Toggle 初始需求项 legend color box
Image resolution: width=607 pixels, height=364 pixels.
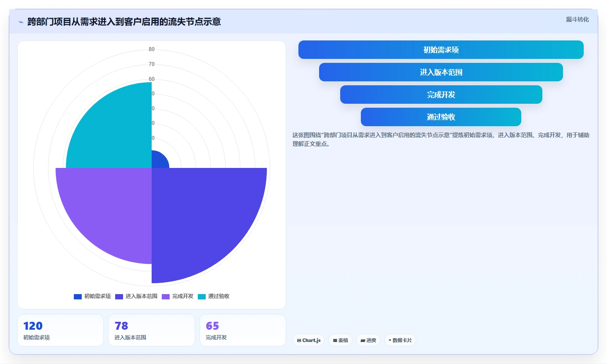[x=78, y=296]
